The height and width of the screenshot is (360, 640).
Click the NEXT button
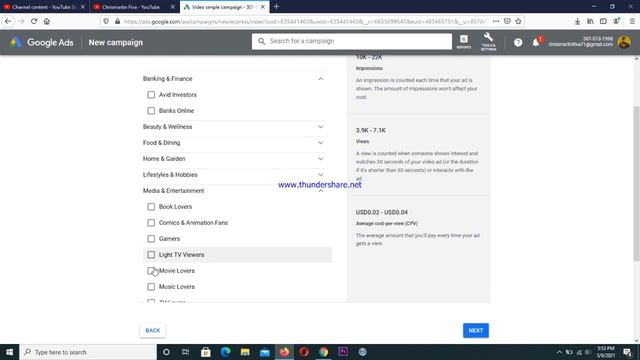476,330
